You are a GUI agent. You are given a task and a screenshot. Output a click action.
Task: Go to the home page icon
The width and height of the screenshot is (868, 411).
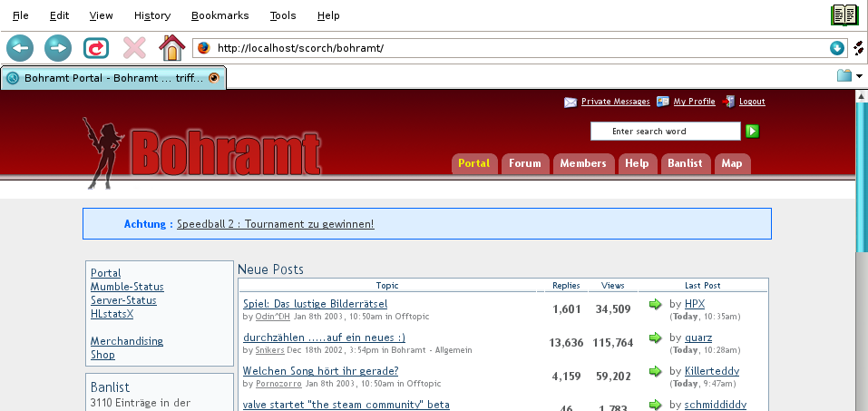tap(171, 47)
